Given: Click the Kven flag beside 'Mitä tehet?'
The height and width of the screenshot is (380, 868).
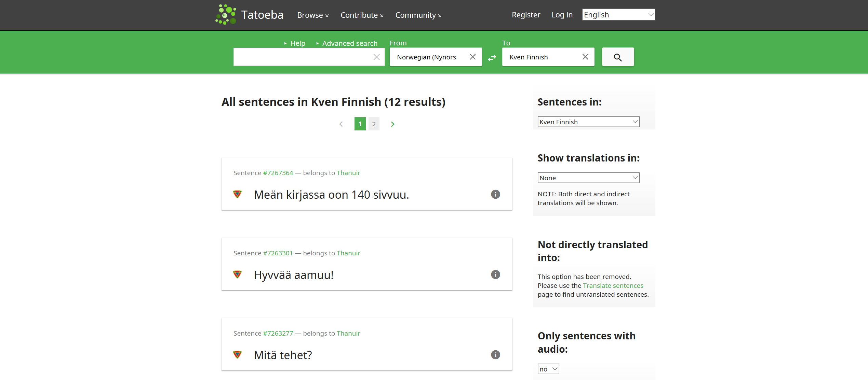Looking at the screenshot, I should 237,355.
